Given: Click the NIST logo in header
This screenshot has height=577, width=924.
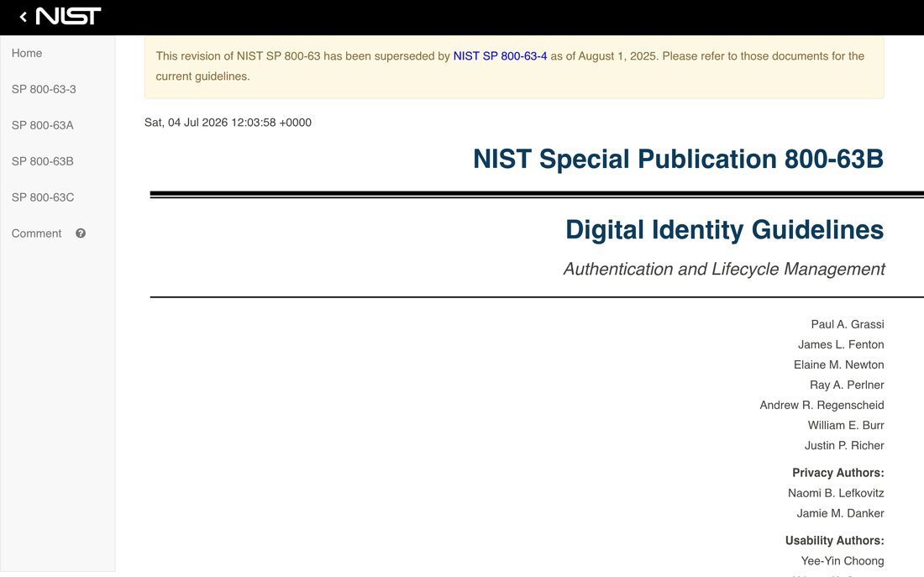Looking at the screenshot, I should 68,16.
